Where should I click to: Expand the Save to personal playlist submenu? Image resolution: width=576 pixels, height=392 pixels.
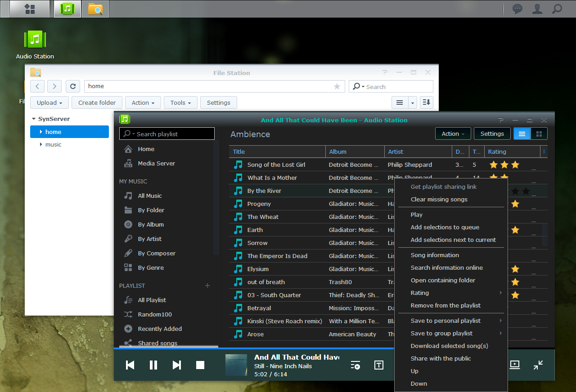(451, 321)
